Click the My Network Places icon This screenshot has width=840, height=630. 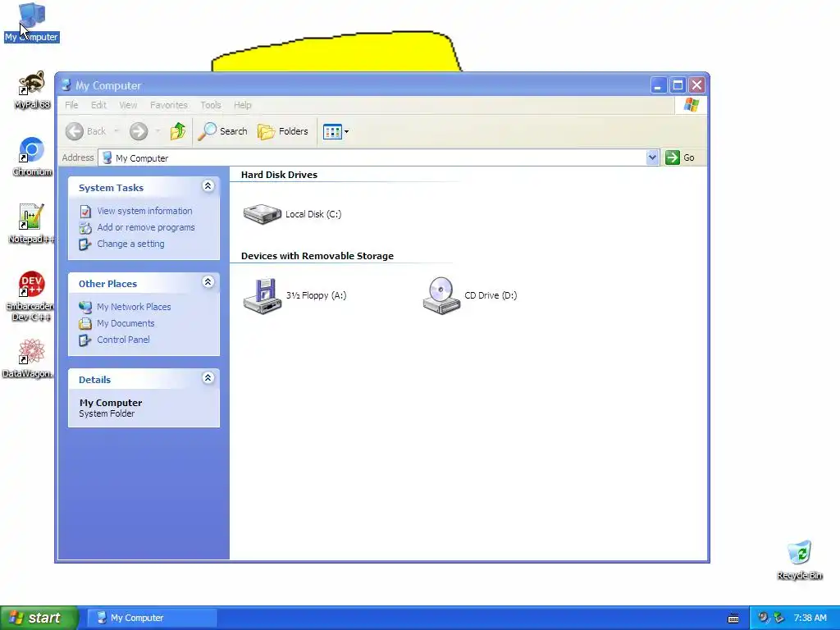click(x=85, y=307)
